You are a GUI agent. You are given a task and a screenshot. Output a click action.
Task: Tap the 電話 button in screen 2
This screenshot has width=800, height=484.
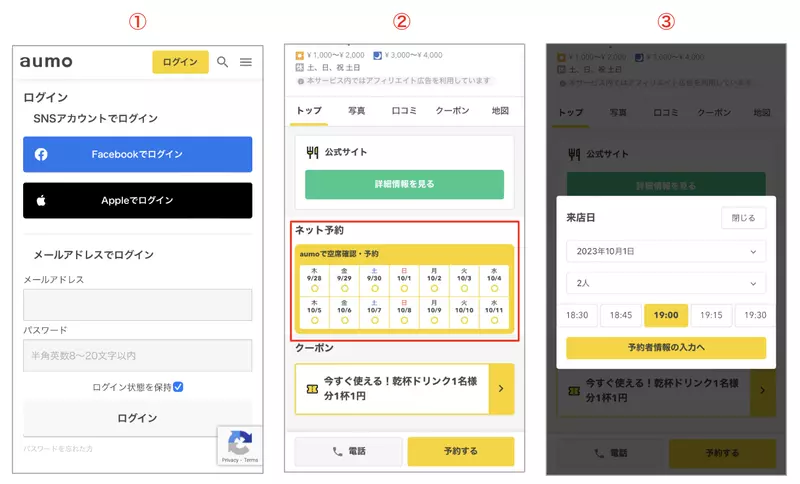[349, 451]
